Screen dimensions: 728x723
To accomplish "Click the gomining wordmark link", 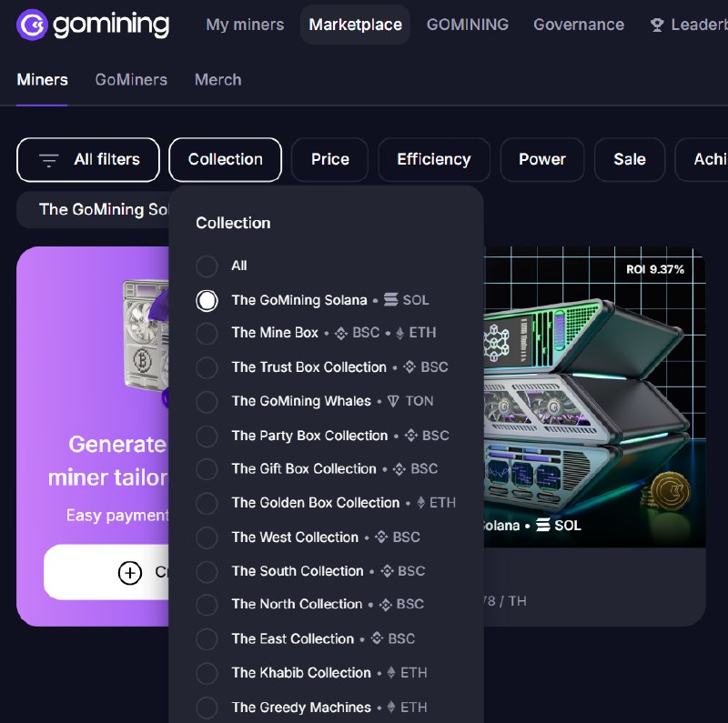I will 111,25.
